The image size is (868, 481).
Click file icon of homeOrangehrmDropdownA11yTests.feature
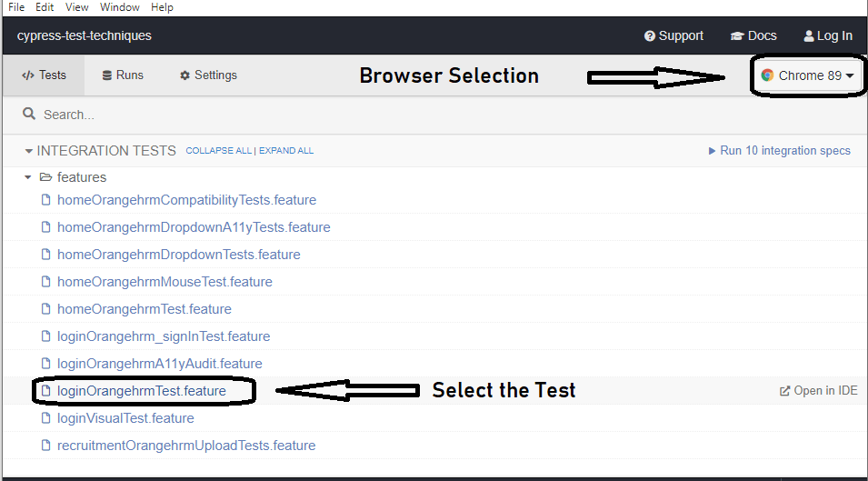[x=46, y=227]
